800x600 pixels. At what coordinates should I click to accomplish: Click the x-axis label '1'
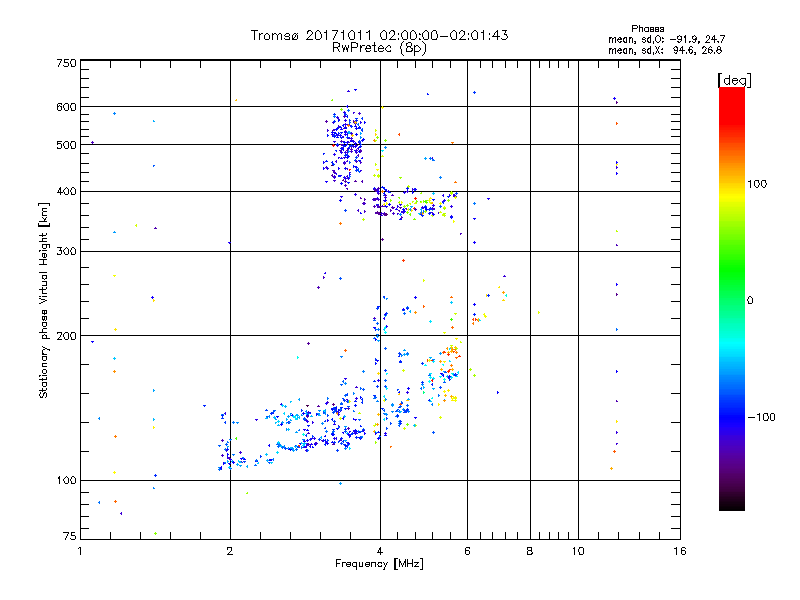(x=80, y=551)
